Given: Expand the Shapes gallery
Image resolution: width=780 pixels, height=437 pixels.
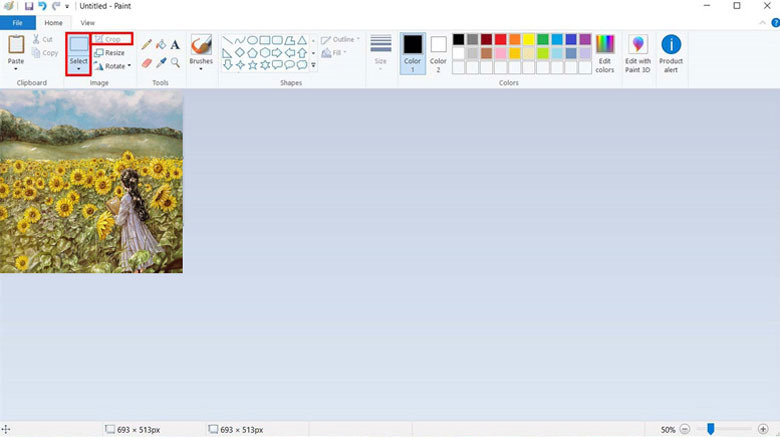Looking at the screenshot, I should pos(313,65).
